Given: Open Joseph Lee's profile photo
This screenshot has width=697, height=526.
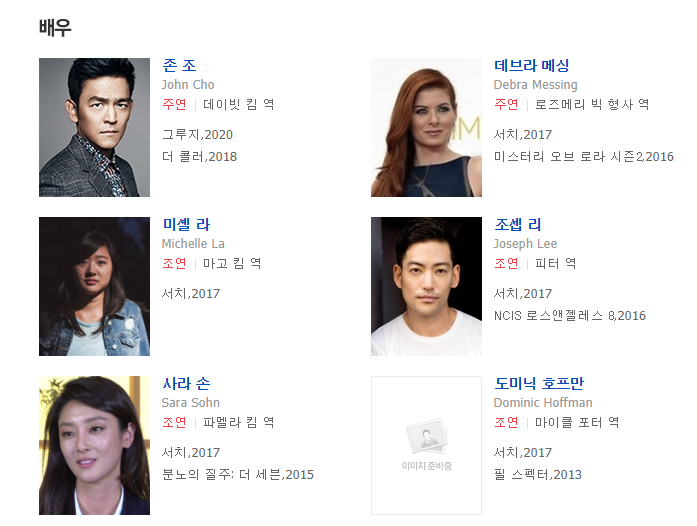Looking at the screenshot, I should click(426, 286).
